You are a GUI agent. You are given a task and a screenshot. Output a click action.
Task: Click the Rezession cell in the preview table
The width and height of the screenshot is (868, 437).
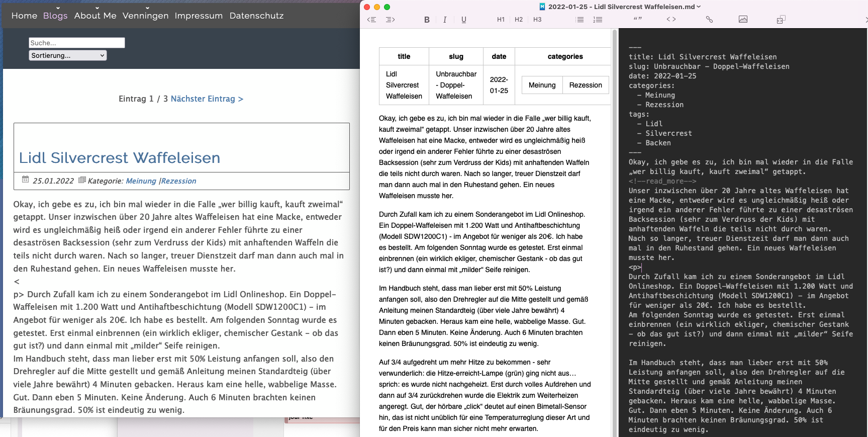pyautogui.click(x=586, y=85)
